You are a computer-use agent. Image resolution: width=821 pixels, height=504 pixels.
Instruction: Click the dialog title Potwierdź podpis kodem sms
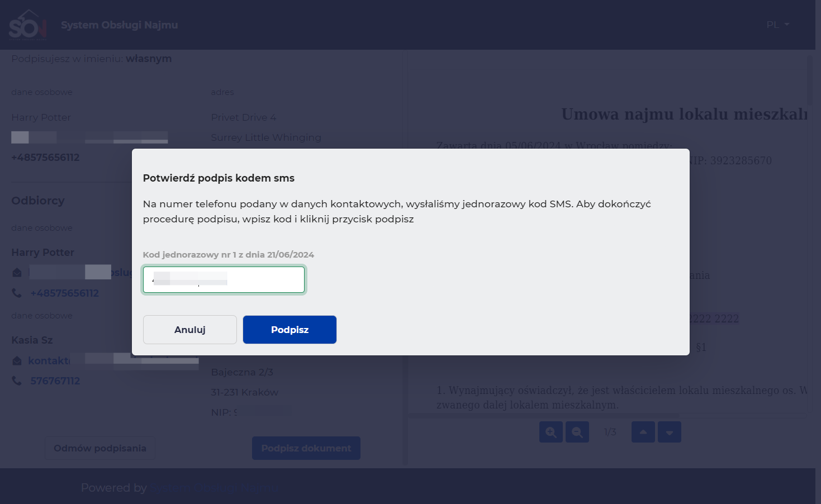219,178
